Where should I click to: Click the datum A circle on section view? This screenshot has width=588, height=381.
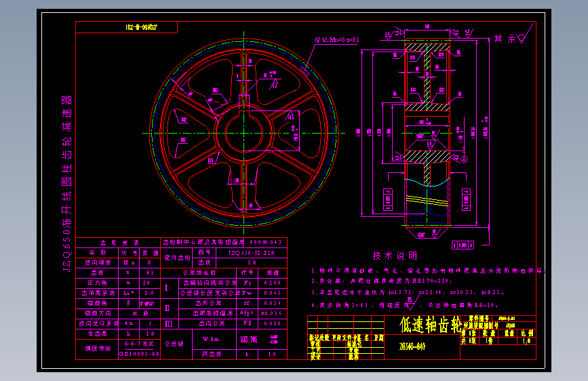[464, 159]
